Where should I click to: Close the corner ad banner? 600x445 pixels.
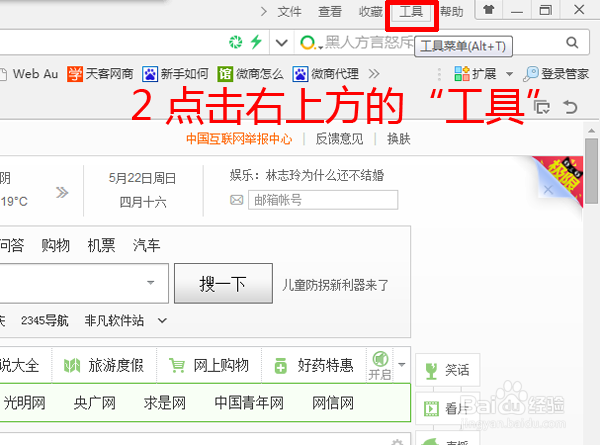548,189
